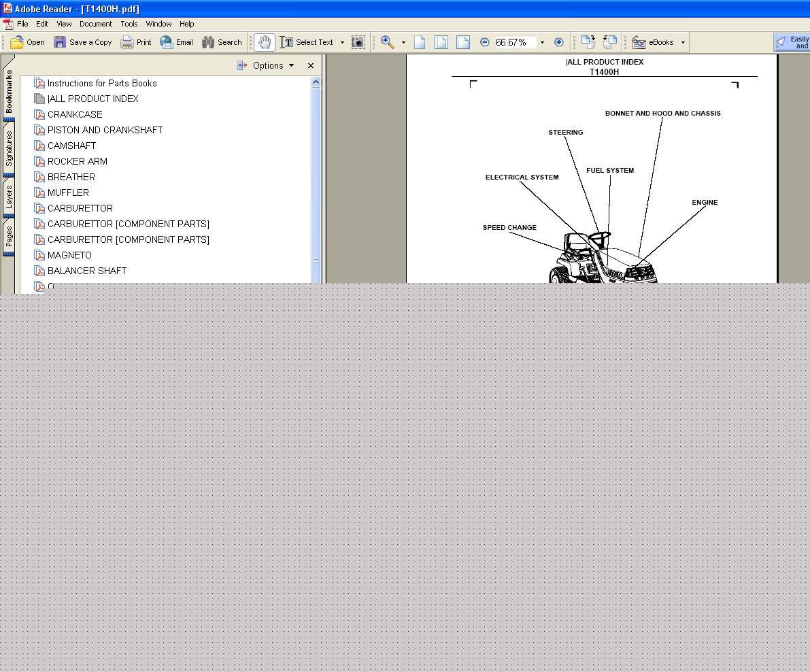Go to the CAMSHAFT bookmark

pyautogui.click(x=72, y=146)
